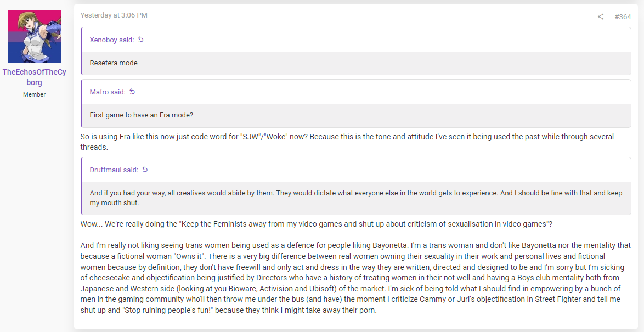Click the purple left border of Xenoboy's quote

[81, 51]
